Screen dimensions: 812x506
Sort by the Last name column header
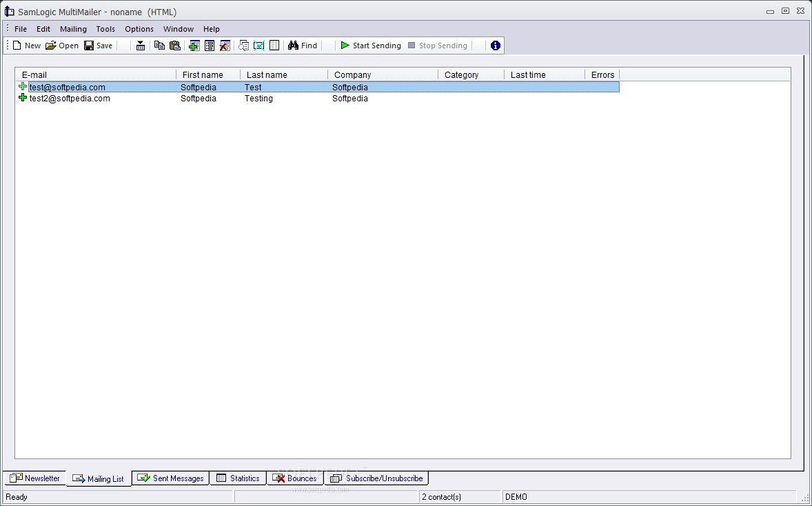pos(284,74)
